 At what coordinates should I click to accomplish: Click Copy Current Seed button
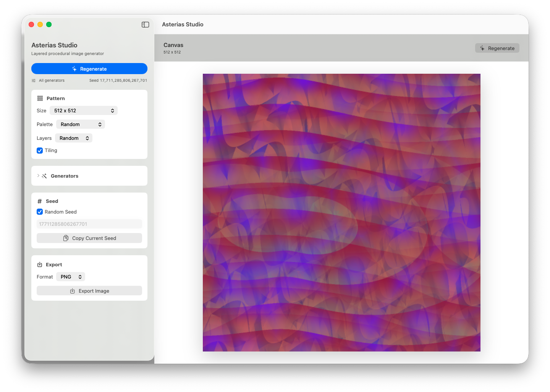89,238
